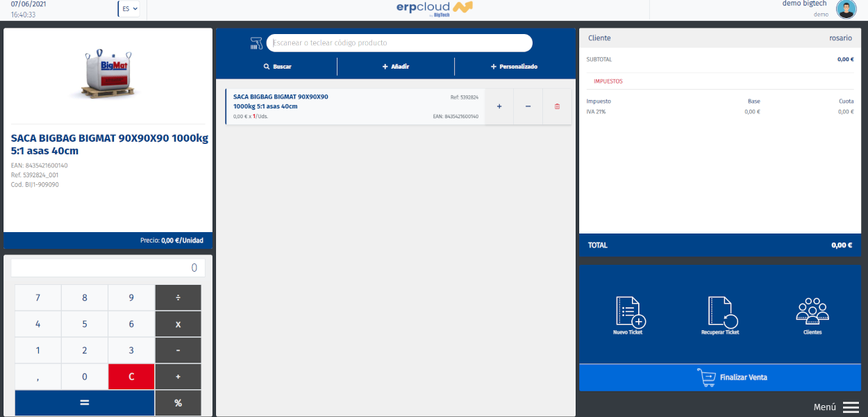
Task: Decrease quantity with minus icon on product line
Action: coord(528,106)
